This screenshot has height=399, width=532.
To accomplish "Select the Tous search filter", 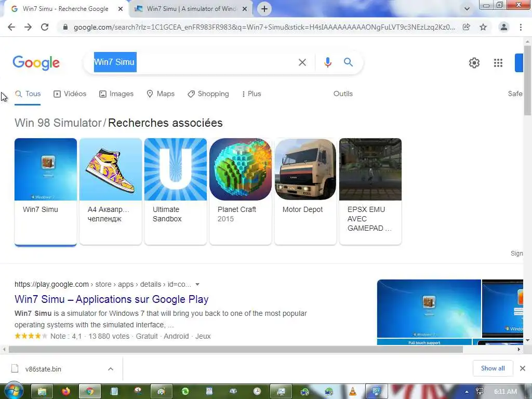I will click(28, 94).
